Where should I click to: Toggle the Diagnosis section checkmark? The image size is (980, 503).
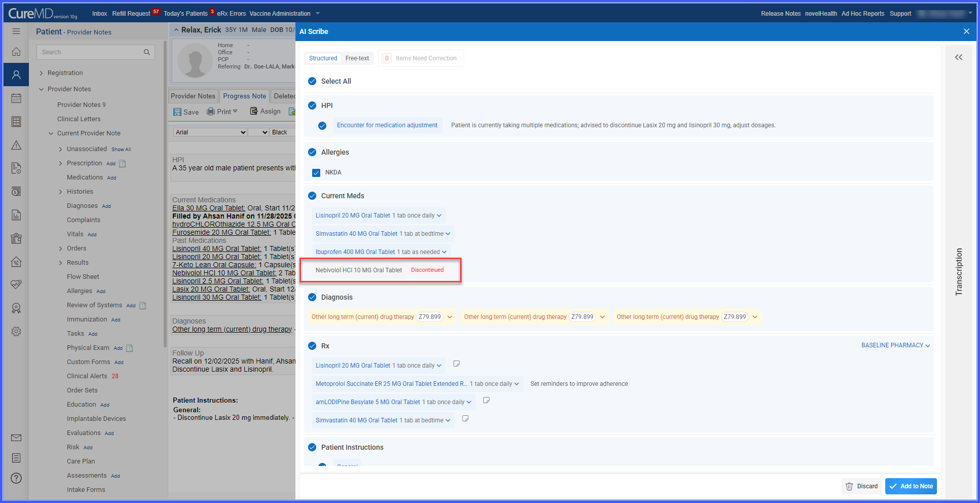pyautogui.click(x=312, y=297)
